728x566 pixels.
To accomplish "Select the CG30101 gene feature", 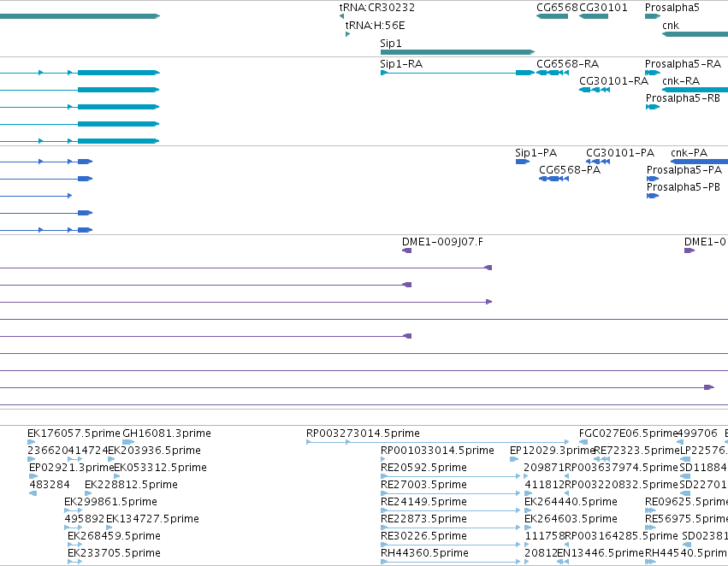I will (594, 16).
